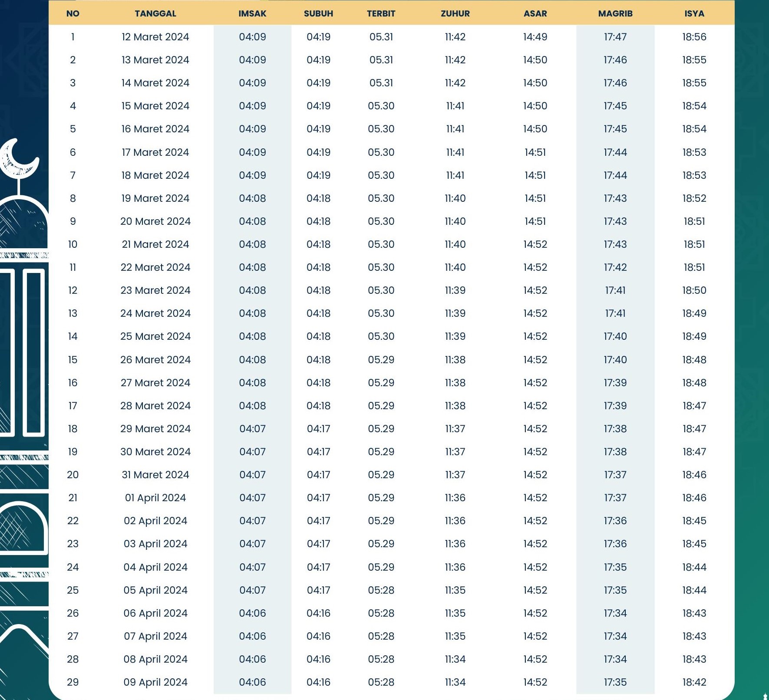The image size is (769, 700).
Task: Click the ASAR column header
Action: click(x=535, y=13)
